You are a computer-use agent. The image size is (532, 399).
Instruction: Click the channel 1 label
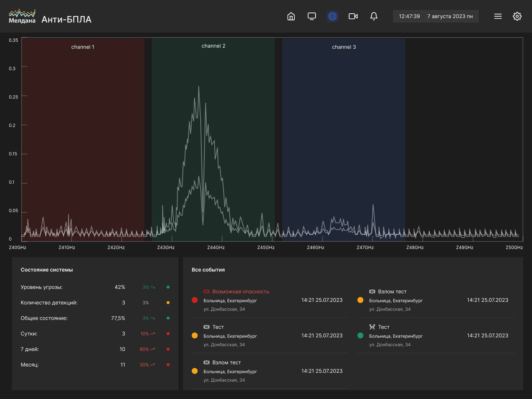(83, 47)
